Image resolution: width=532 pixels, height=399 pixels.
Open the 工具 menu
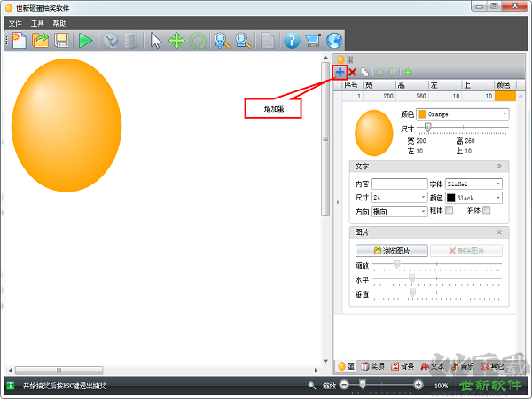point(37,22)
